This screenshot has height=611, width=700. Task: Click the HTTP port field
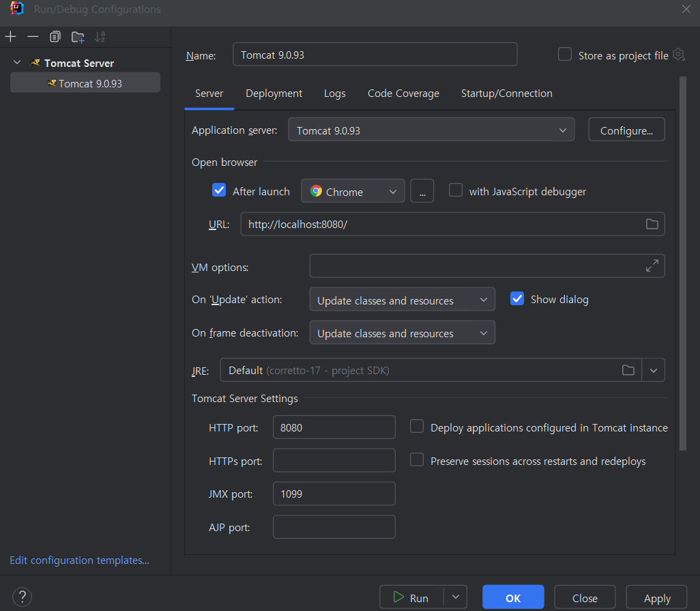(x=334, y=427)
